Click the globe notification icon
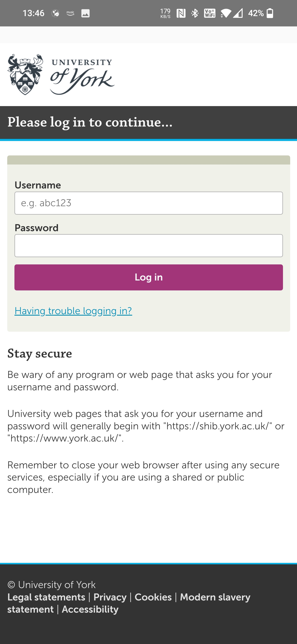This screenshot has width=297, height=644. 55,13
